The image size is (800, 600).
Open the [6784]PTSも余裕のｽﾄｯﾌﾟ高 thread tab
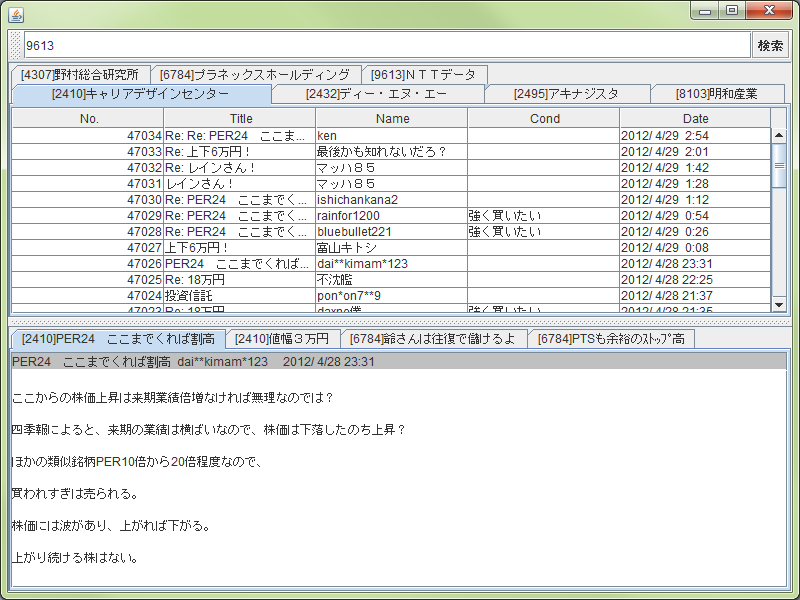click(610, 338)
